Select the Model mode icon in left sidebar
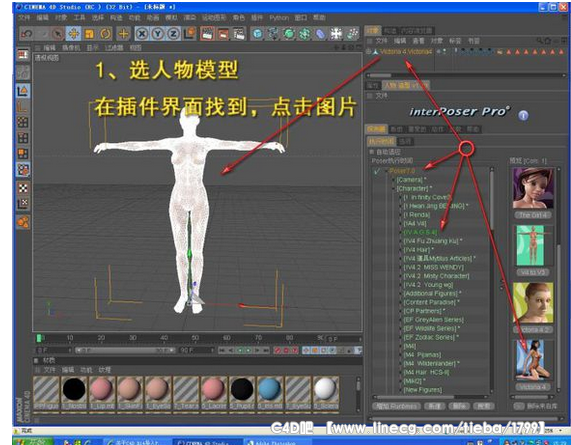The width and height of the screenshot is (571, 445). click(23, 91)
